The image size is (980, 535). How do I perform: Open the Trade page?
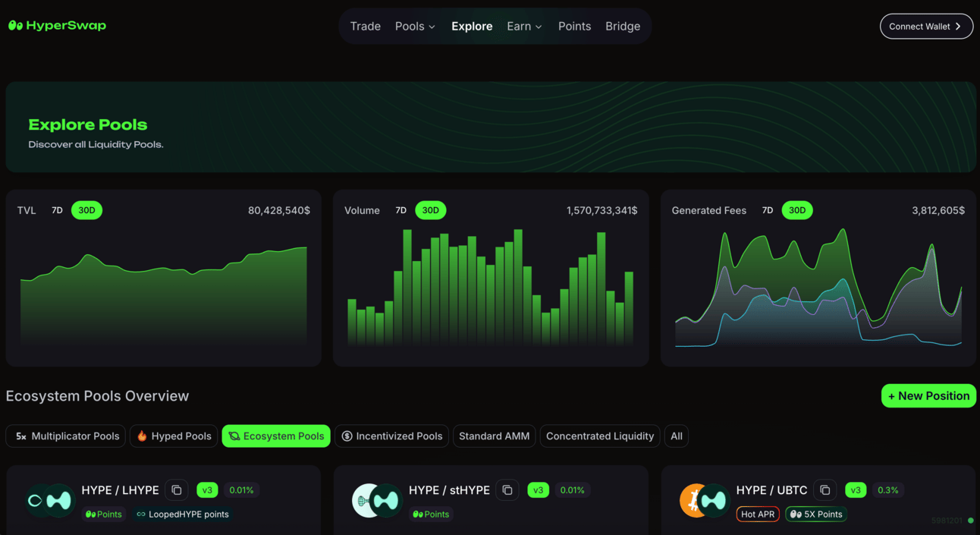[365, 27]
